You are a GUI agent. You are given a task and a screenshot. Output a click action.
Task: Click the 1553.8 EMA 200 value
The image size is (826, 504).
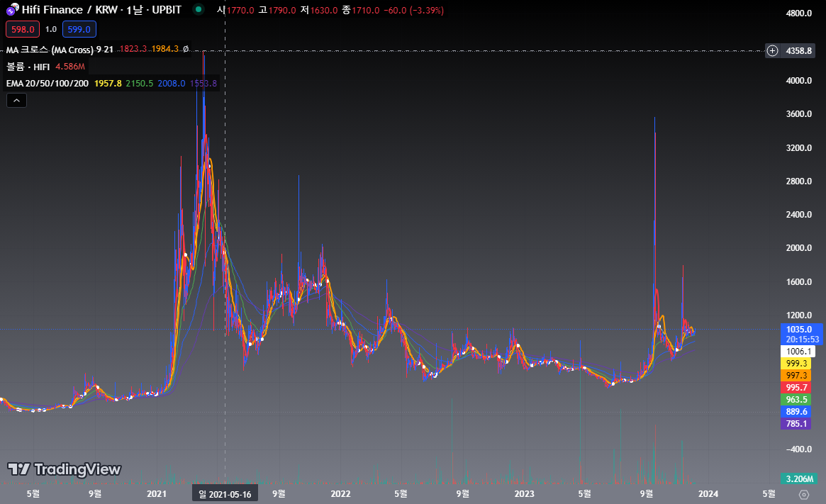pyautogui.click(x=203, y=83)
